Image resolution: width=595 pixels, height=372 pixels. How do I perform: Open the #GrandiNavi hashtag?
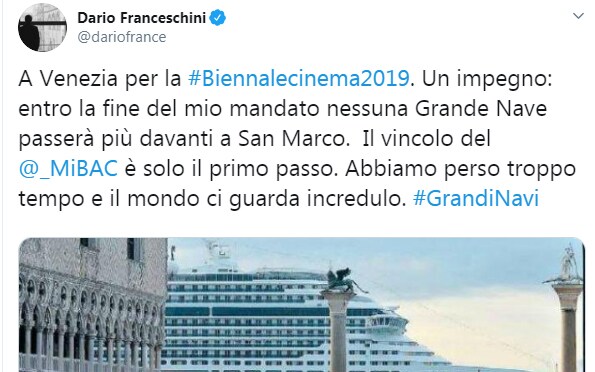476,199
